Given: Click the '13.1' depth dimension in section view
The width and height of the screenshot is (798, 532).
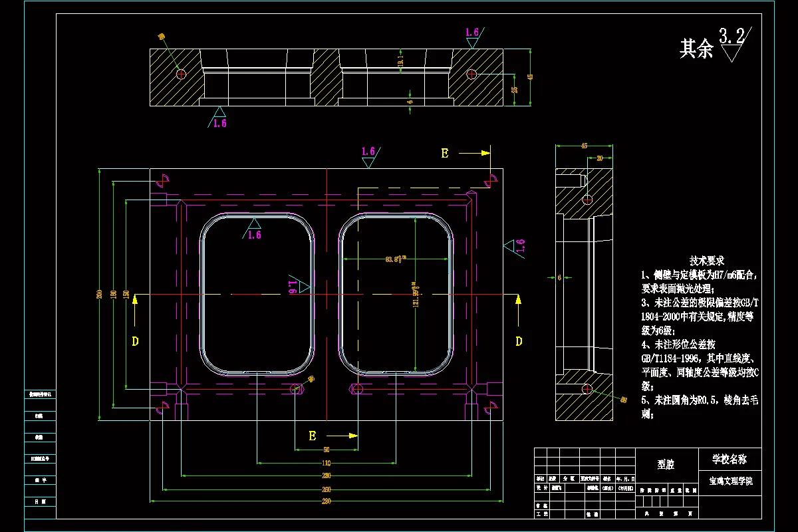Looking at the screenshot, I should [400, 62].
